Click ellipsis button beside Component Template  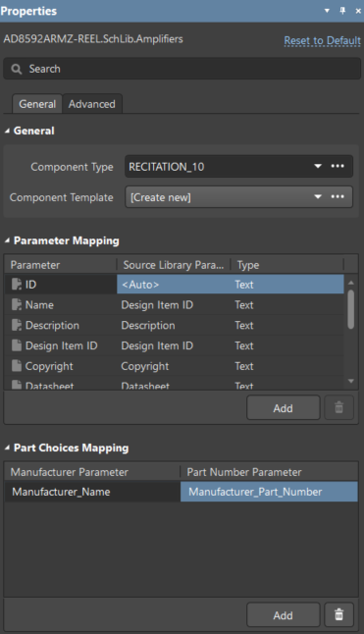pyautogui.click(x=338, y=197)
